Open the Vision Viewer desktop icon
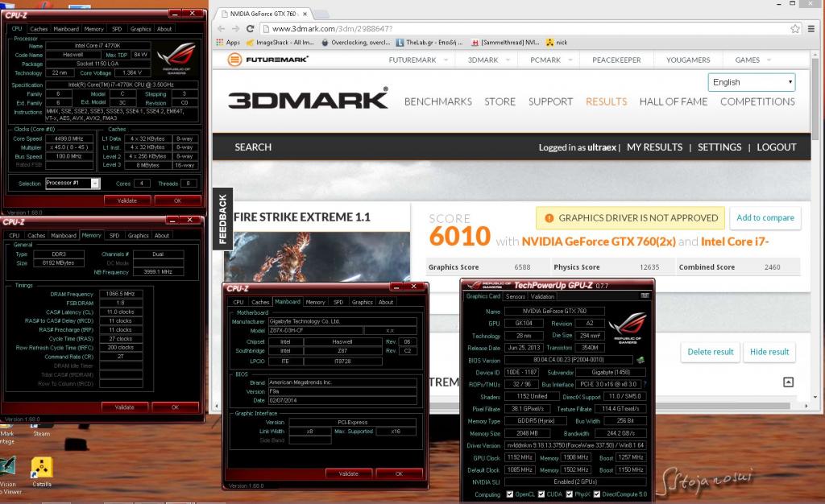The image size is (825, 504). tap(8, 476)
